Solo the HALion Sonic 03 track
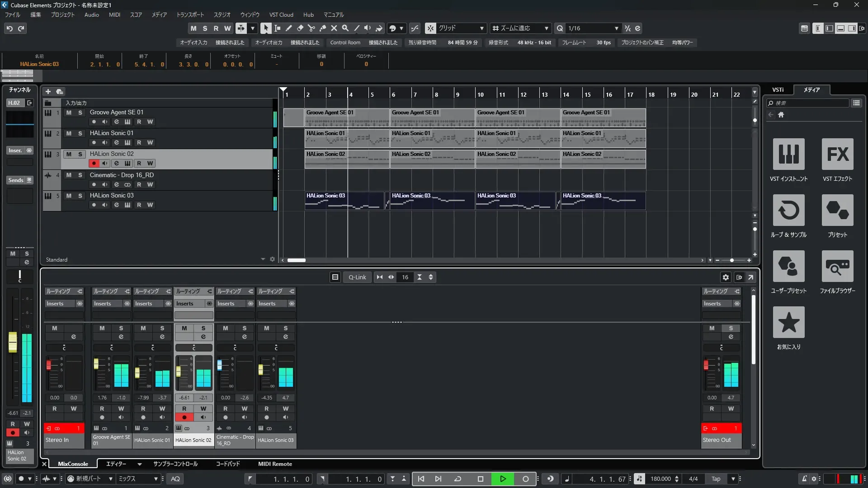 pyautogui.click(x=80, y=196)
